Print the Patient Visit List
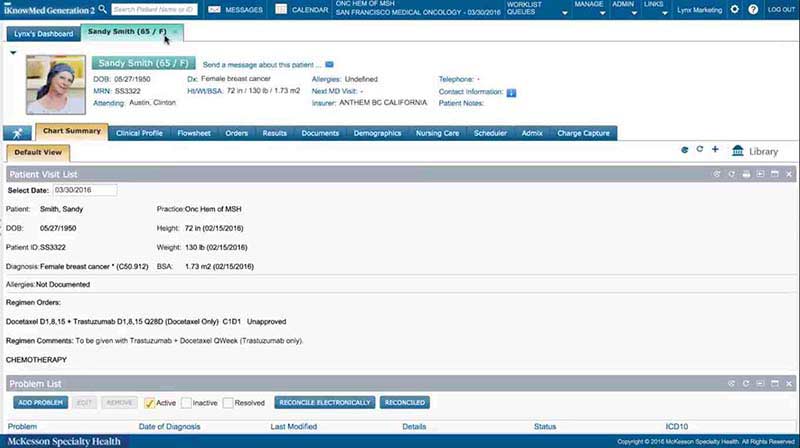 coord(746,174)
